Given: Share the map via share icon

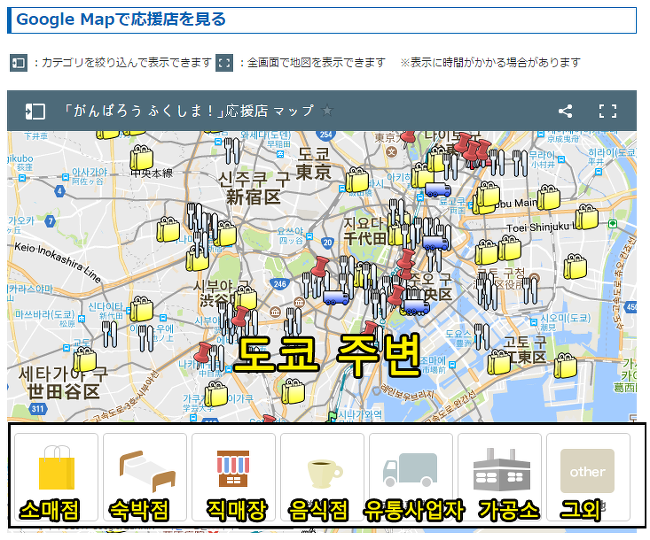Looking at the screenshot, I should click(565, 111).
